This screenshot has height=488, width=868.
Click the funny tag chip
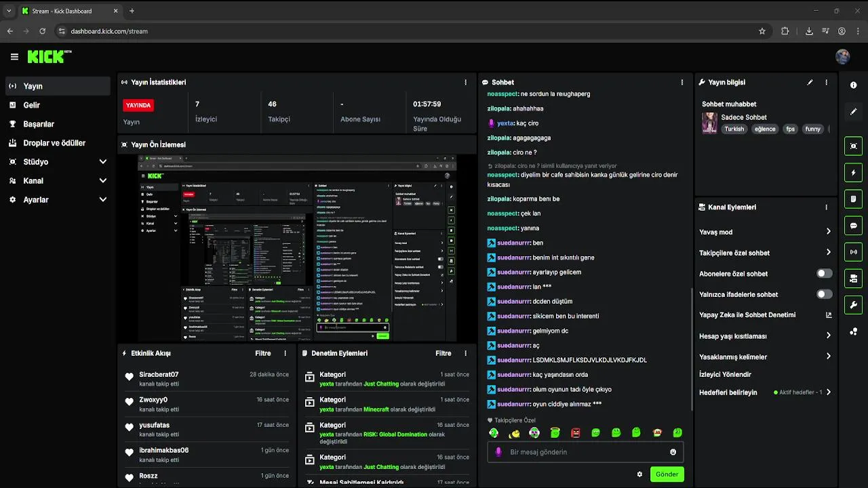click(812, 129)
